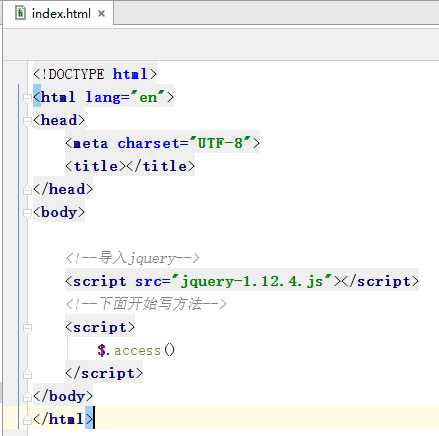Collapse the opening script block fold marker
Screen dimensions: 439x436
[27, 328]
